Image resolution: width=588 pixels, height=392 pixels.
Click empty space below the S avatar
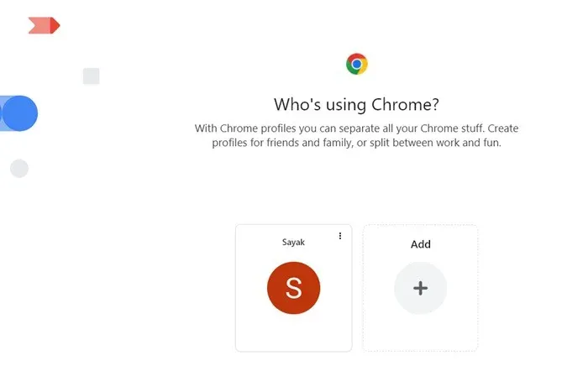tap(293, 332)
